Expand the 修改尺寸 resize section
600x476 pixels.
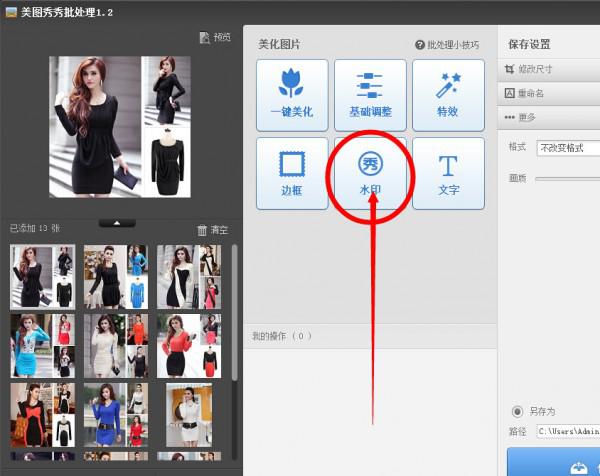click(550, 70)
